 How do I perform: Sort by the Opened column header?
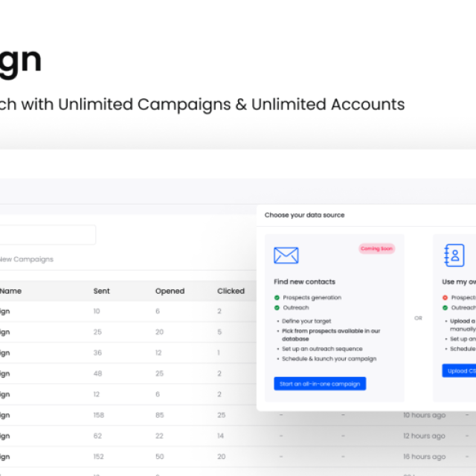pyautogui.click(x=170, y=291)
